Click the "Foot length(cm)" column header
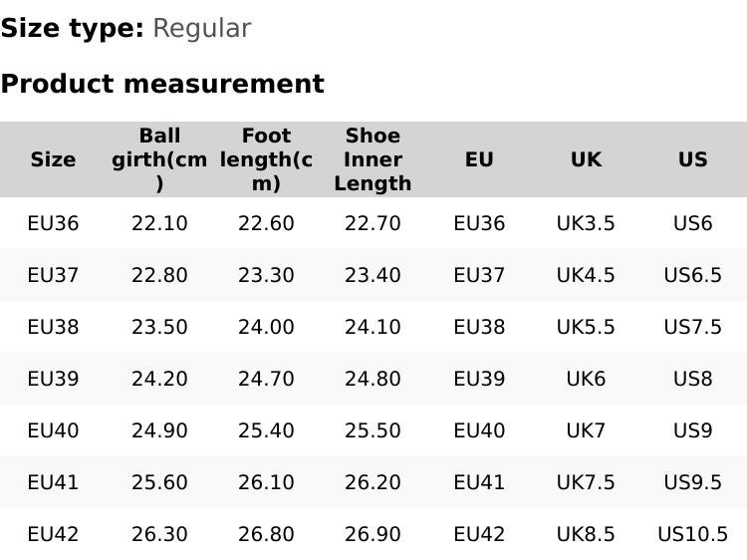This screenshot has height=560, width=747. point(266,159)
